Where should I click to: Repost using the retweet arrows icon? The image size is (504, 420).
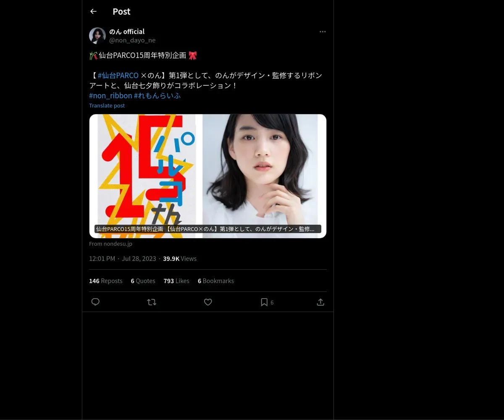tap(152, 302)
